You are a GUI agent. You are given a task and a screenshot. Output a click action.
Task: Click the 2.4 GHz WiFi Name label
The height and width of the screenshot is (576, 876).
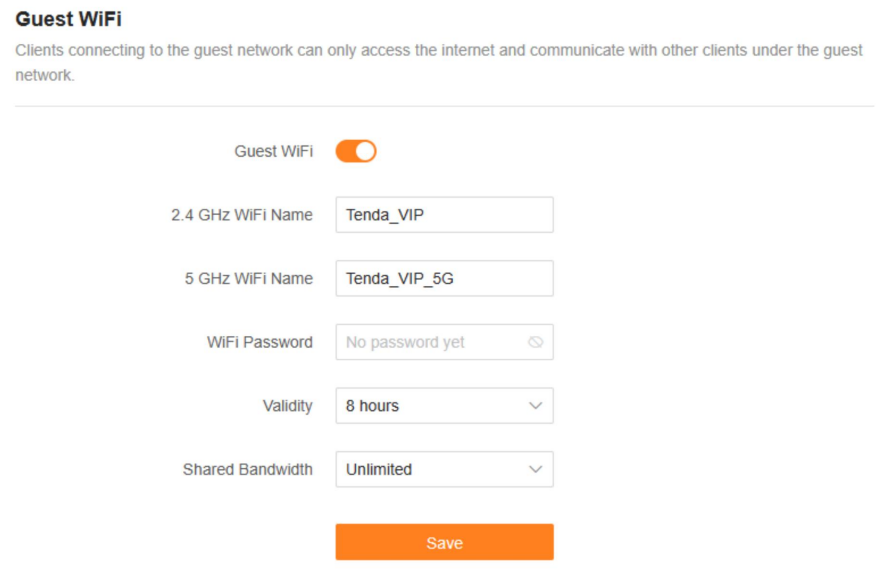[241, 215]
